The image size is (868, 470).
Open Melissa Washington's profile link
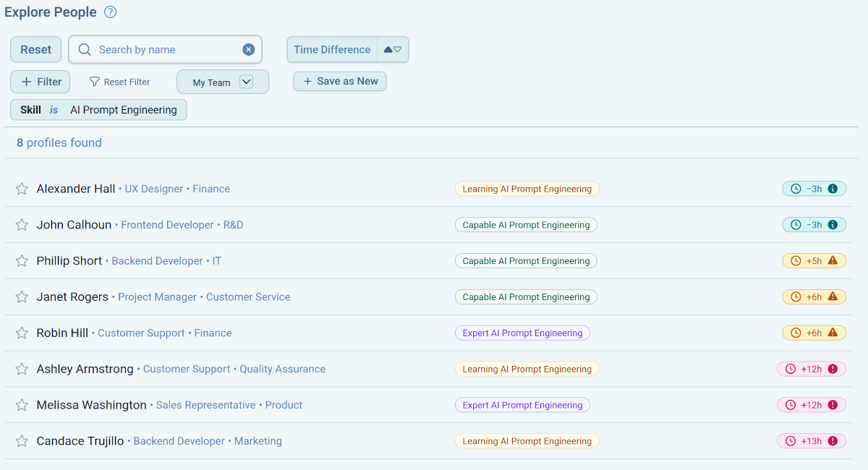[x=91, y=405]
